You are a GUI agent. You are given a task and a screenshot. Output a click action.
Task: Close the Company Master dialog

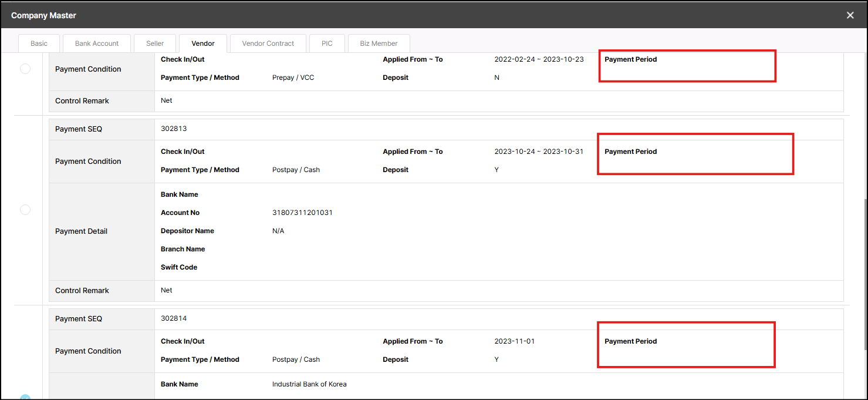tap(850, 15)
